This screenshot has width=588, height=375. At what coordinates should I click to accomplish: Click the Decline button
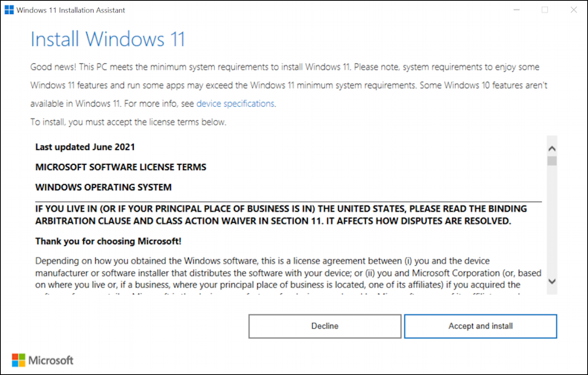(x=325, y=326)
